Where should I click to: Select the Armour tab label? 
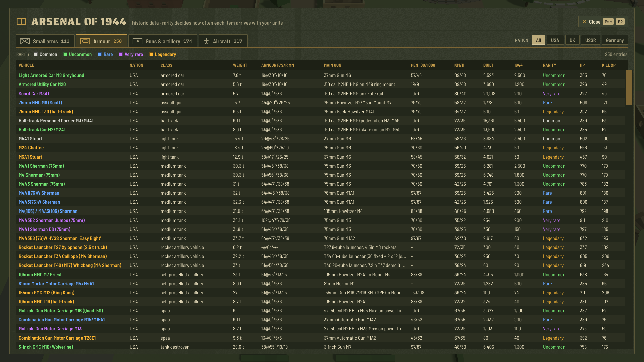point(102,41)
